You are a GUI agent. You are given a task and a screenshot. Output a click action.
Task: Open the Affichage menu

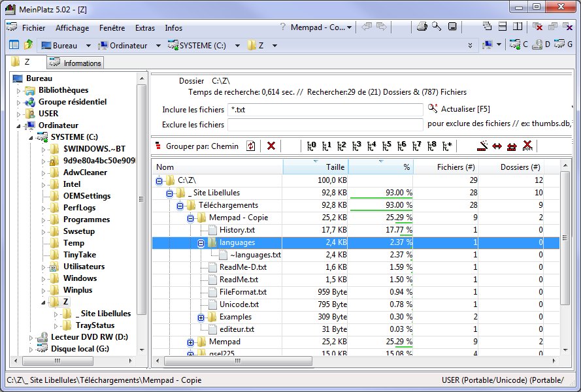tap(73, 28)
